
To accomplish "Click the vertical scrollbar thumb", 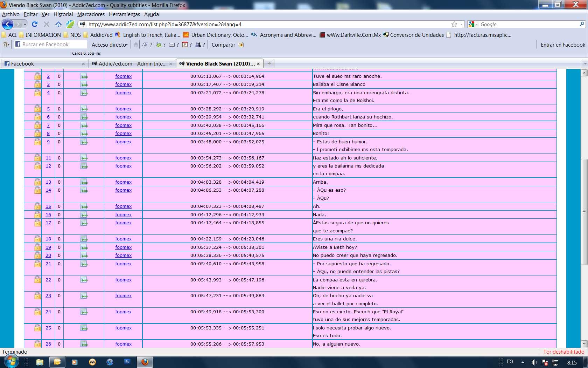I will 584,212.
